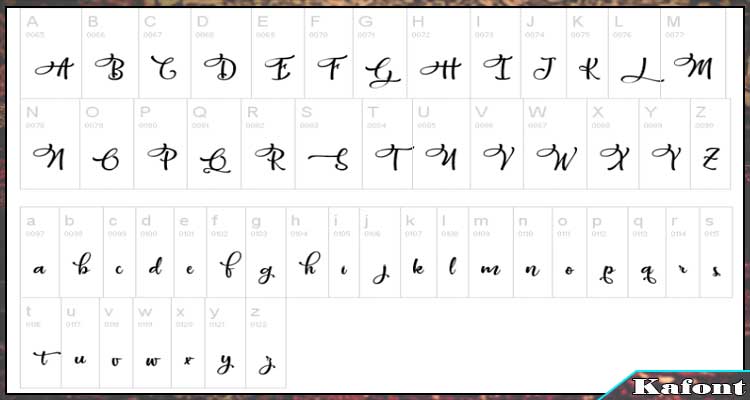This screenshot has height=400, width=750.
Task: Choose the lowercase z glyph cell
Action: [x=266, y=343]
